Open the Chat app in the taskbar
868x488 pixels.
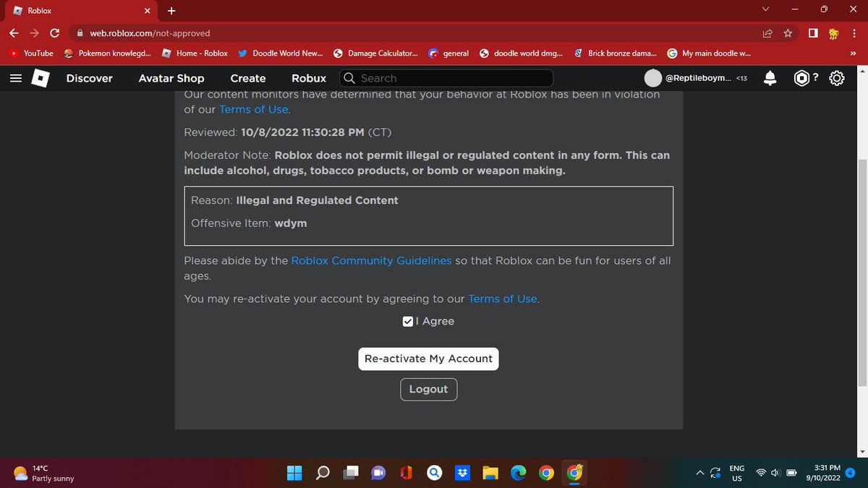point(378,473)
